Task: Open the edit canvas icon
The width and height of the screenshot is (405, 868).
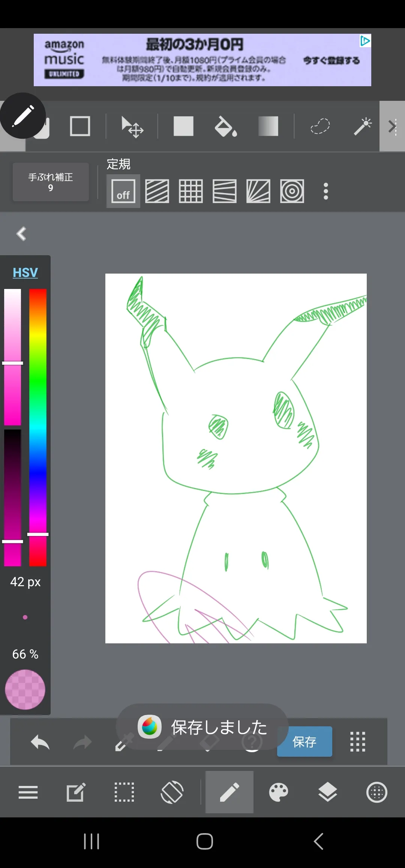Action: point(76,792)
